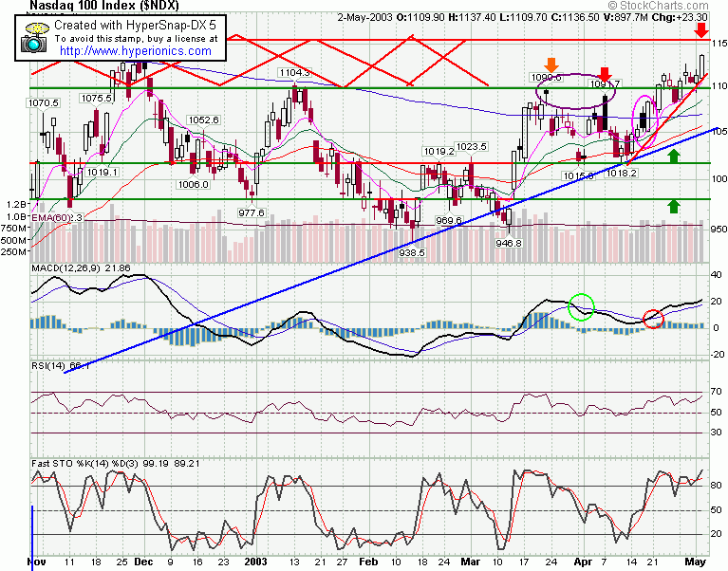Click the -20 label on the MACD axis
728x571 pixels.
[x=718, y=355]
